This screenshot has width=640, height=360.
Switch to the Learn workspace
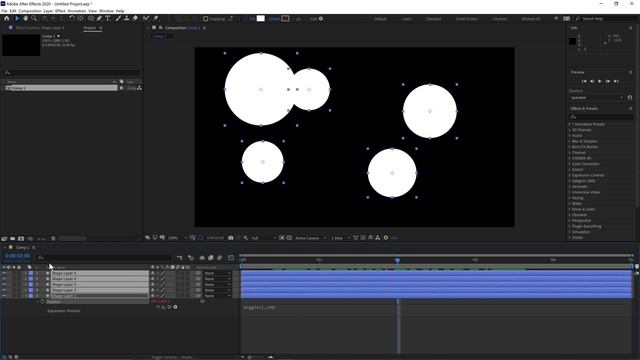click(407, 19)
